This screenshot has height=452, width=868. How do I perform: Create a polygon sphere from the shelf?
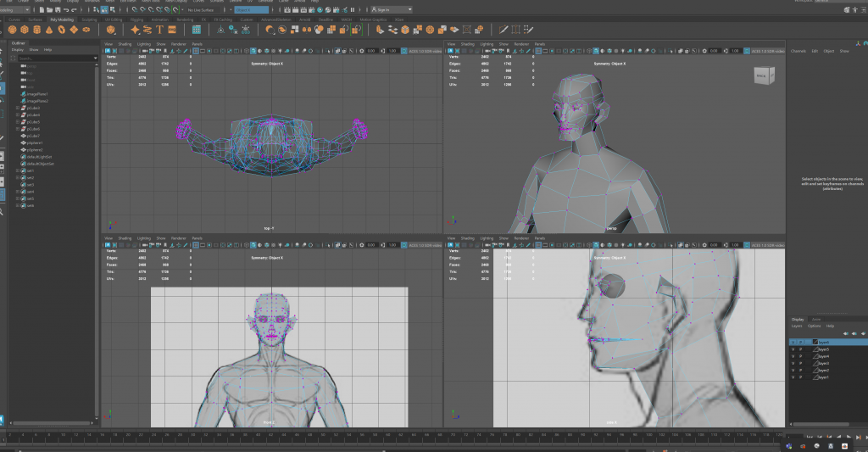click(x=13, y=30)
